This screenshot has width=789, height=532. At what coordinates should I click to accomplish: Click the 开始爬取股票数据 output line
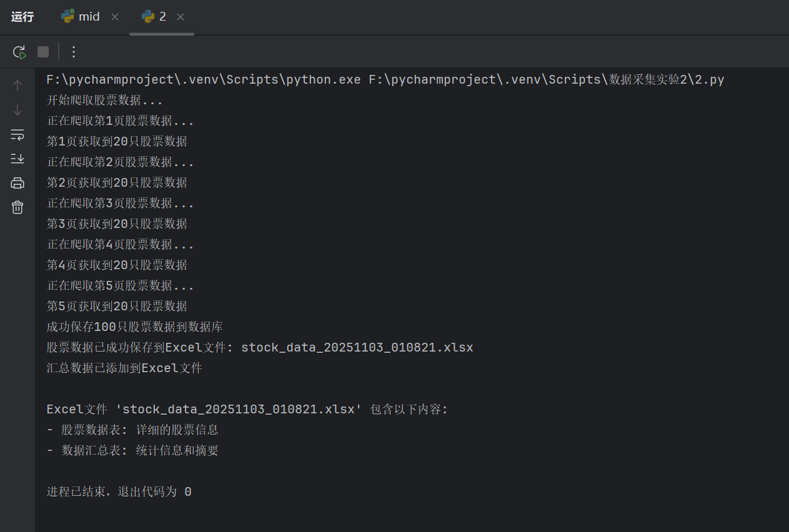pyautogui.click(x=104, y=101)
